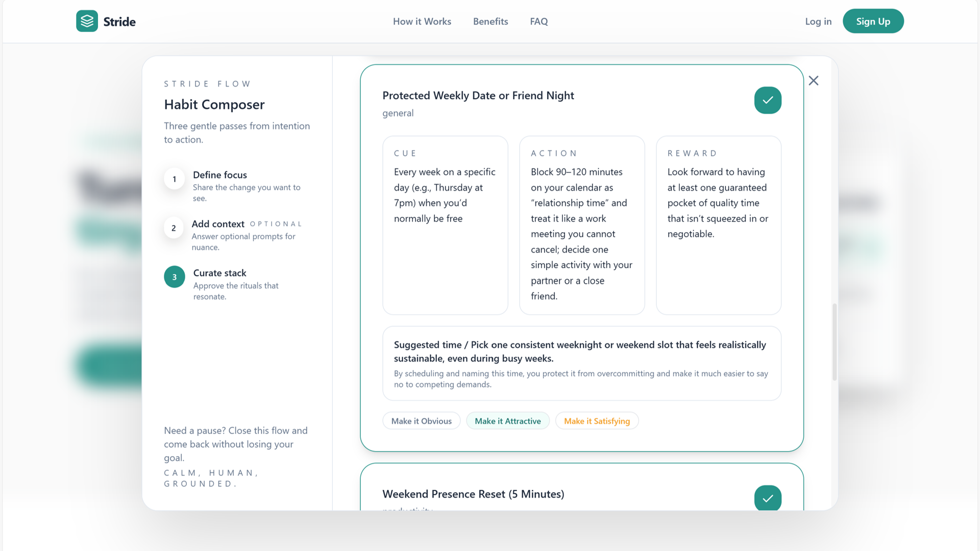Click the Stride logo icon
Viewport: 980px width, 551px height.
[x=87, y=21]
